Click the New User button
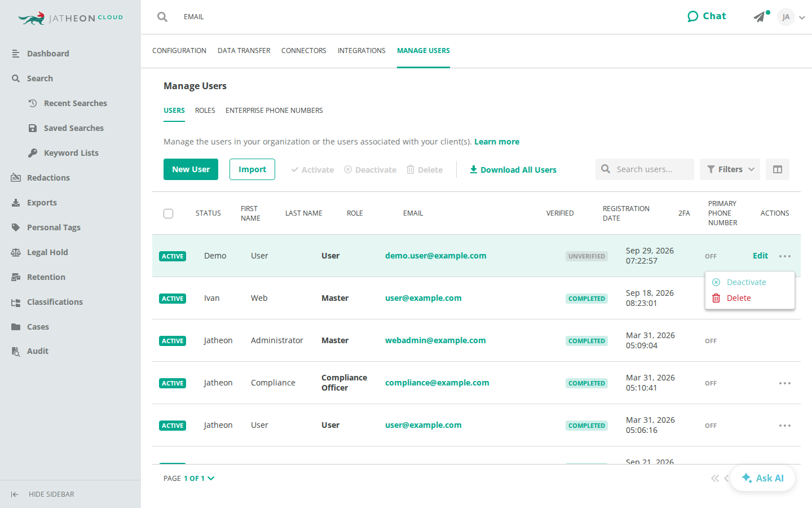Image resolution: width=812 pixels, height=508 pixels. pyautogui.click(x=191, y=169)
